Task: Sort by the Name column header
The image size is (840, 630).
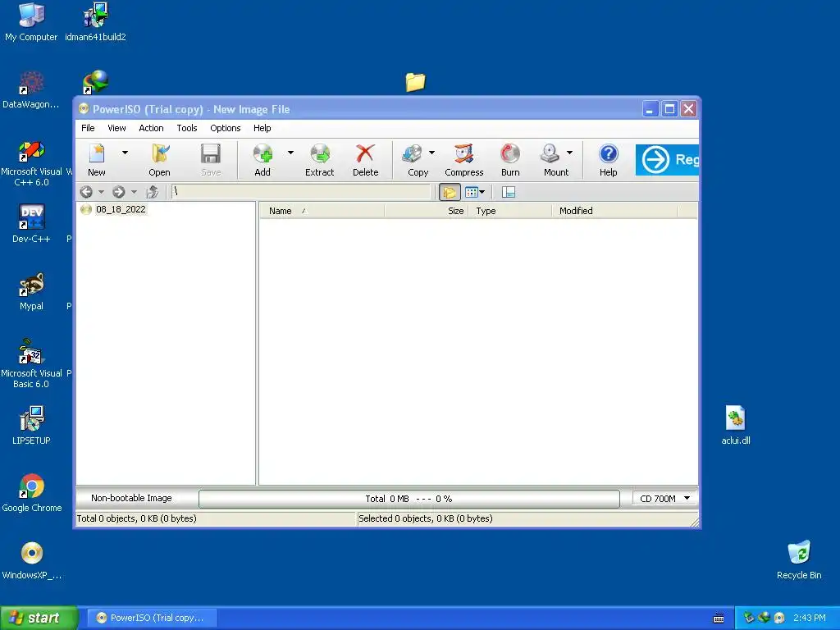Action: (x=322, y=211)
